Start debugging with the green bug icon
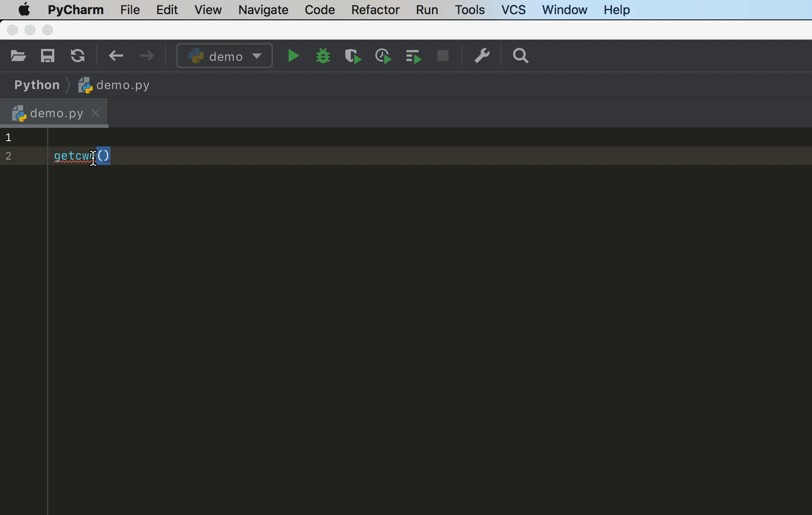812x515 pixels. (323, 56)
